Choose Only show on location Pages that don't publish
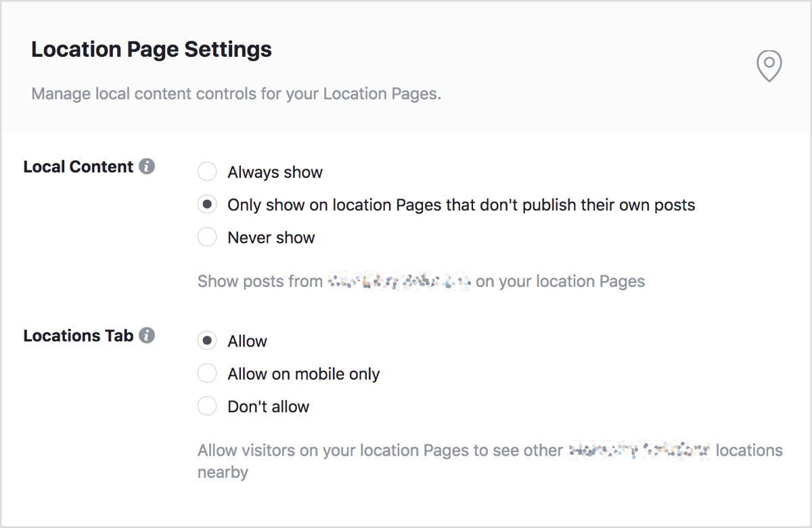Screen dimensions: 812x528 207,204
